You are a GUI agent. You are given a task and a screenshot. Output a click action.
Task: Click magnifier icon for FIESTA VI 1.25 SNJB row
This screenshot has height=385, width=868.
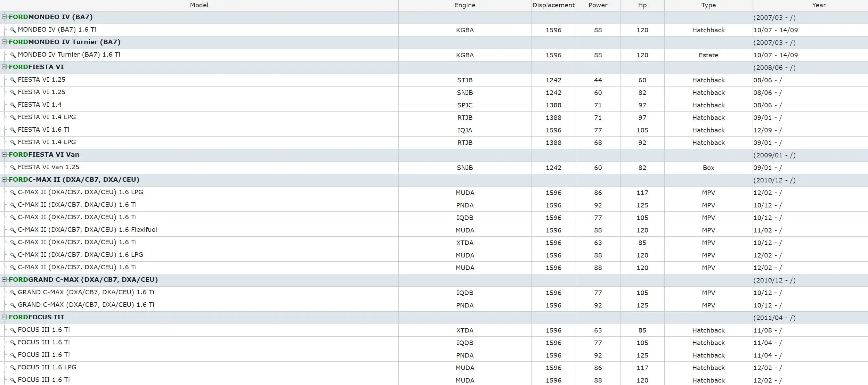pos(13,92)
